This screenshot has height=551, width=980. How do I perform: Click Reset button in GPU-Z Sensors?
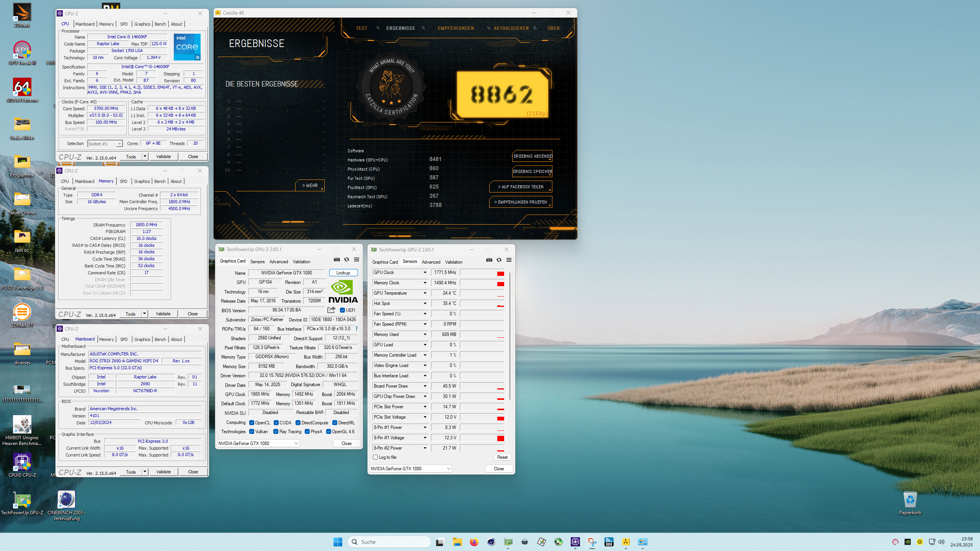coord(502,457)
